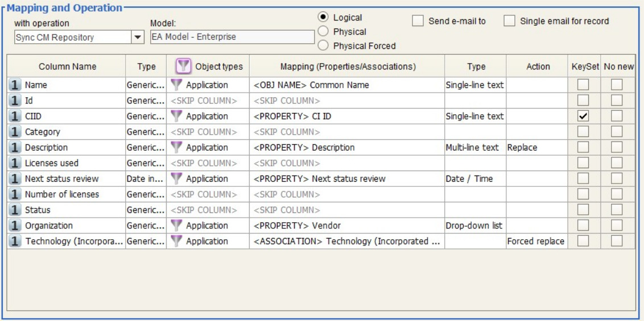Click the Mapping (Properties/Associations) column header
Viewport: 644px width, 321px height.
(x=348, y=66)
